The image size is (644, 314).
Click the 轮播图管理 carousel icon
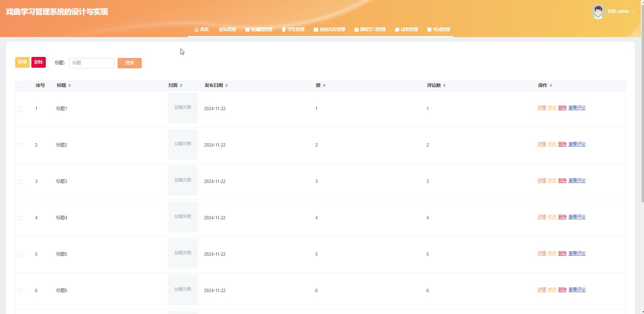pyautogui.click(x=248, y=30)
